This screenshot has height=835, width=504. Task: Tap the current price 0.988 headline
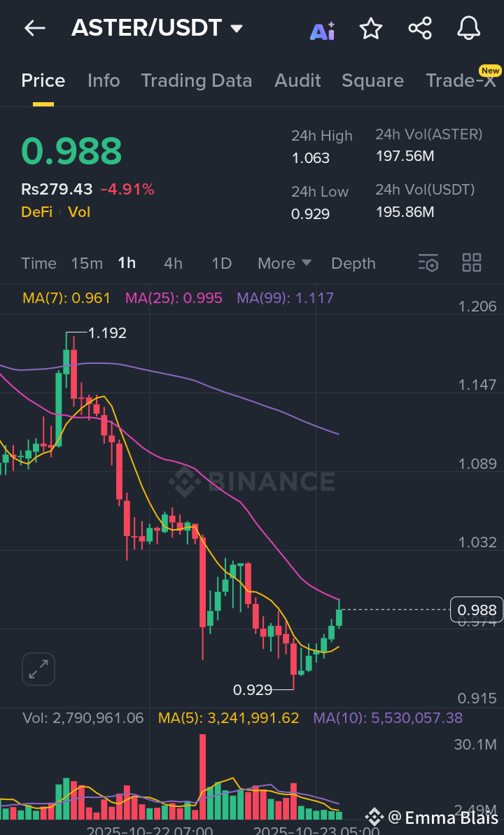[71, 150]
